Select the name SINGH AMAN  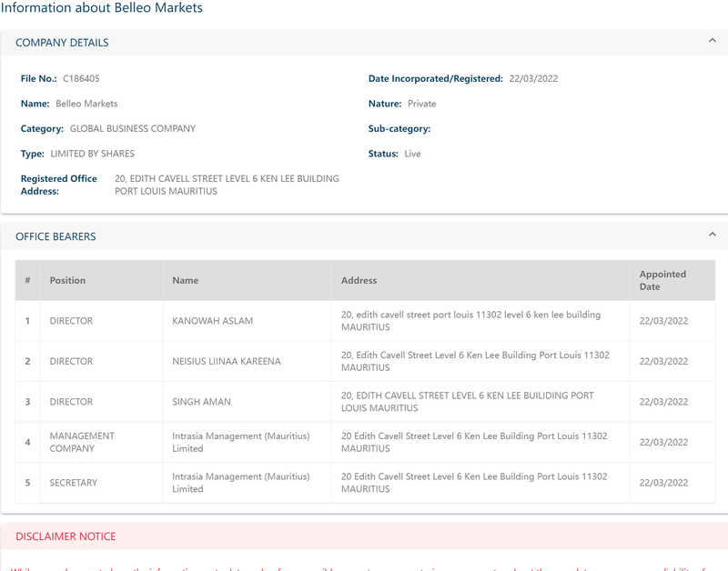(201, 401)
